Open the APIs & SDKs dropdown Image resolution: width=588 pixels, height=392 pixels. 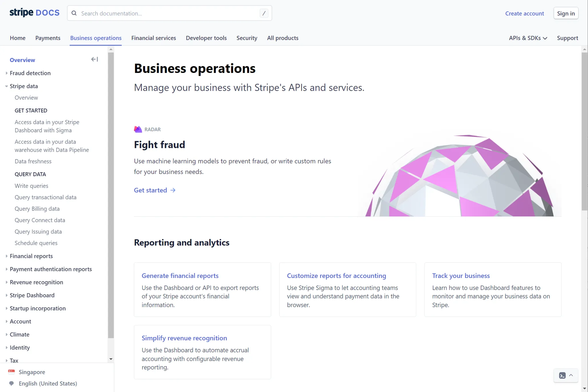click(528, 38)
